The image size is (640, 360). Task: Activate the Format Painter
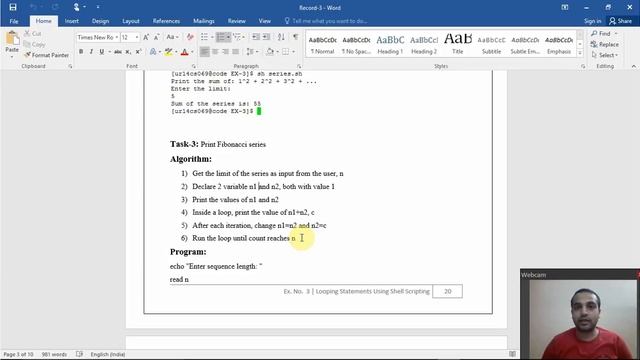pos(46,55)
